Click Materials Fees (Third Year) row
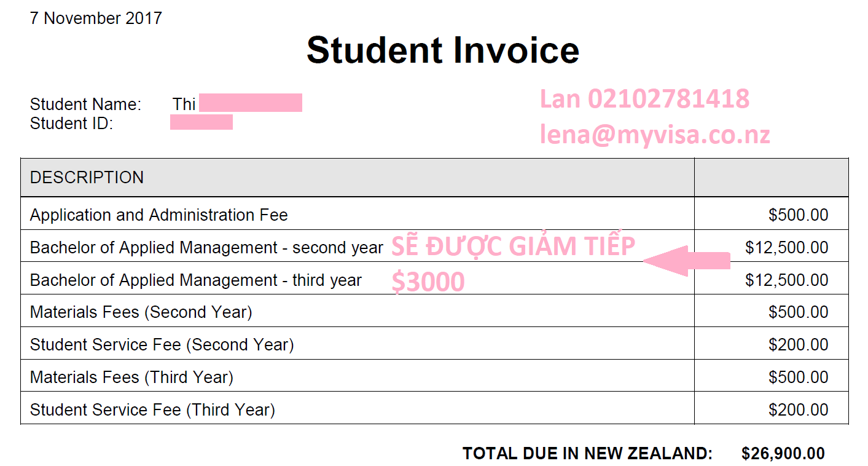Image resolution: width=868 pixels, height=466 pixels. coord(434,377)
